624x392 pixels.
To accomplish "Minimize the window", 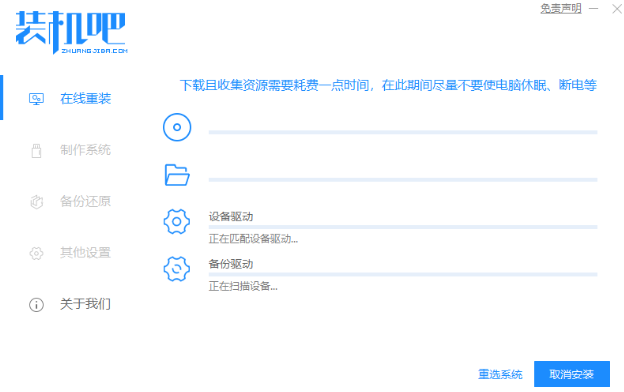I will [594, 8].
